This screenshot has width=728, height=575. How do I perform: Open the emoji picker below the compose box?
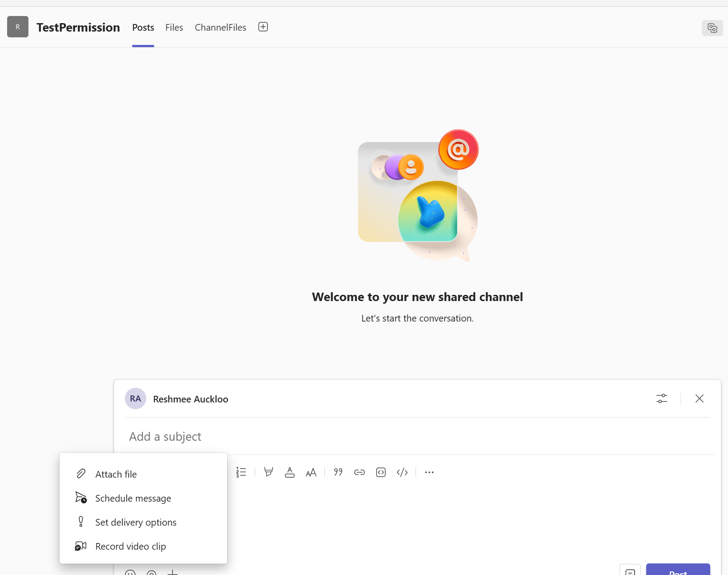pos(130,573)
